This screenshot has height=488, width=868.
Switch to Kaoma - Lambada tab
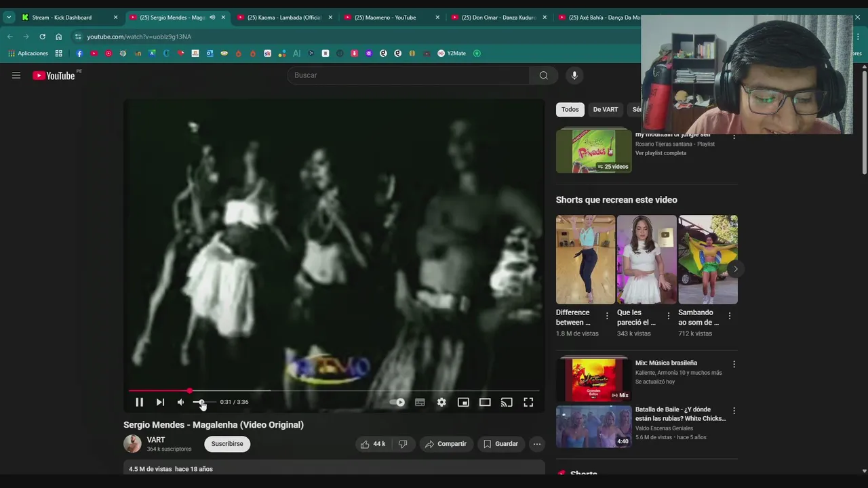[x=284, y=18]
